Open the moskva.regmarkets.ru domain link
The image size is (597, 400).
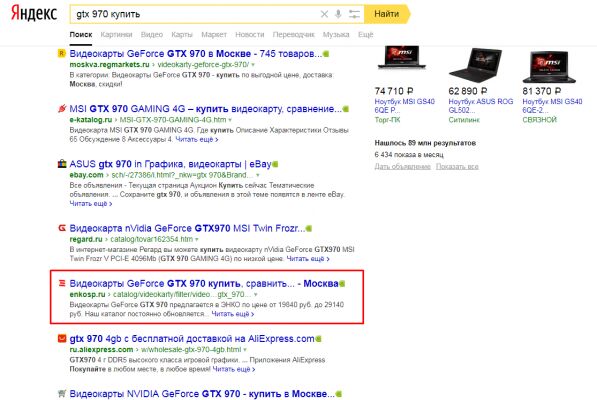coord(110,65)
